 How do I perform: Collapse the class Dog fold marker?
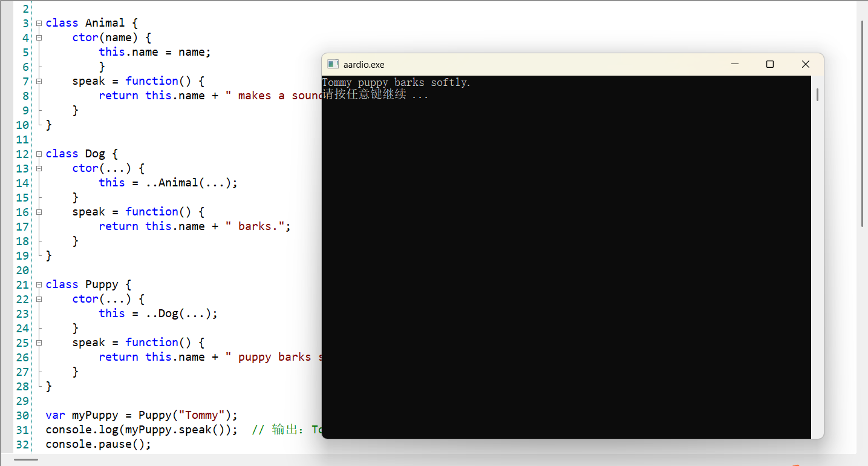pyautogui.click(x=39, y=154)
